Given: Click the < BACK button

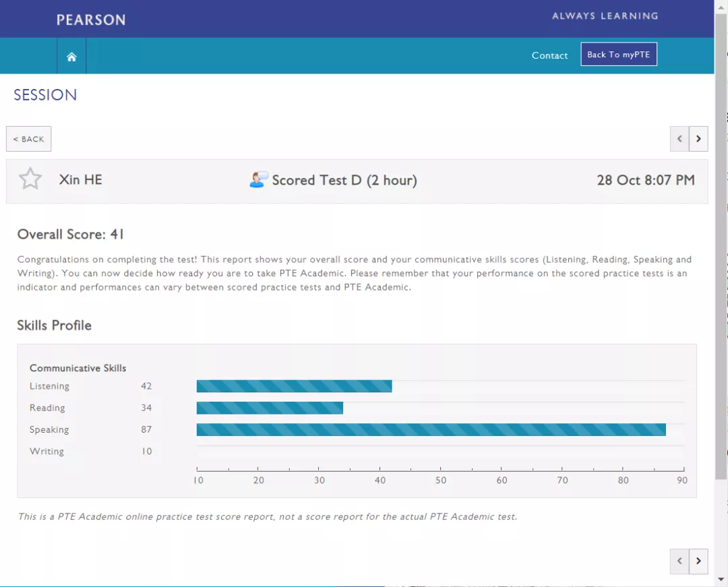Looking at the screenshot, I should pos(29,139).
